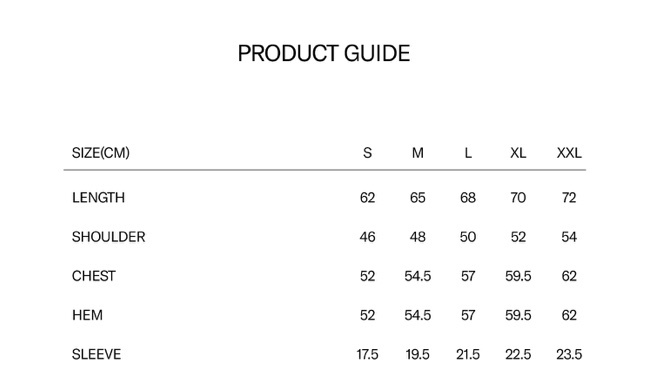Select the SHOULDER row label
This screenshot has height=388, width=646.
(x=109, y=237)
